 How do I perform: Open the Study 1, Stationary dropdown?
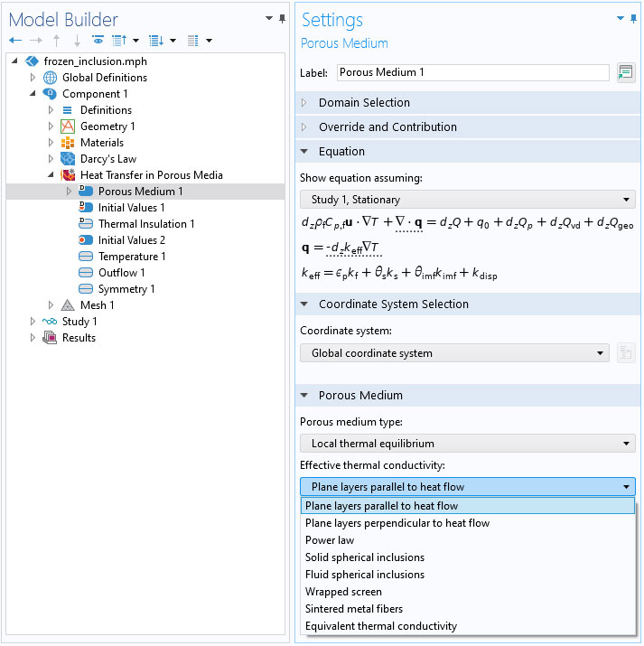tap(467, 200)
